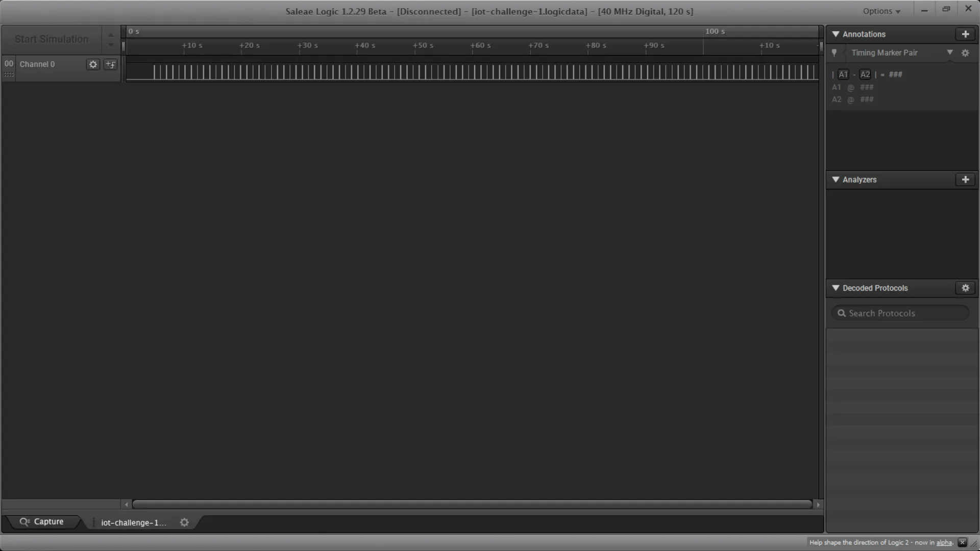Place the A2 timing marker
The width and height of the screenshot is (980, 551).
click(865, 74)
